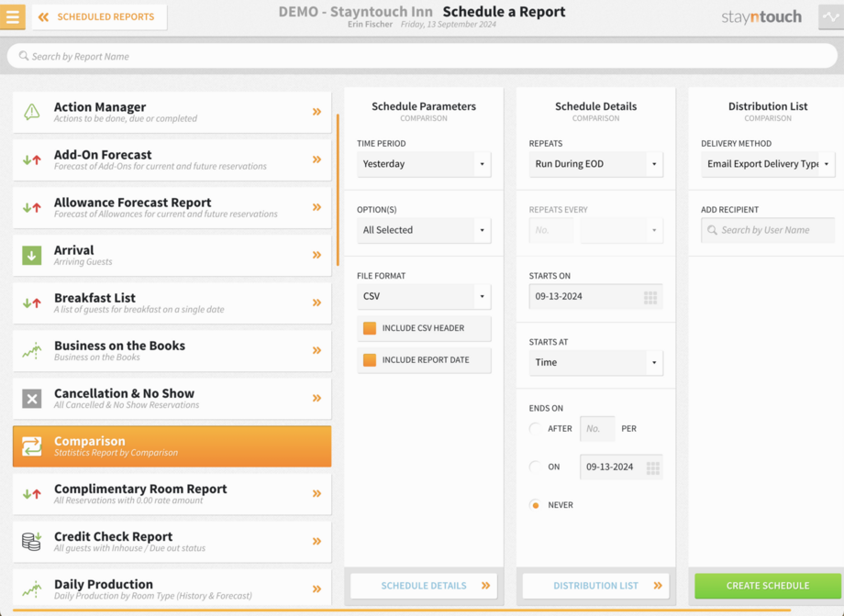Click the chevron on Arrival row
Image resolution: width=844 pixels, height=616 pixels.
coord(317,255)
